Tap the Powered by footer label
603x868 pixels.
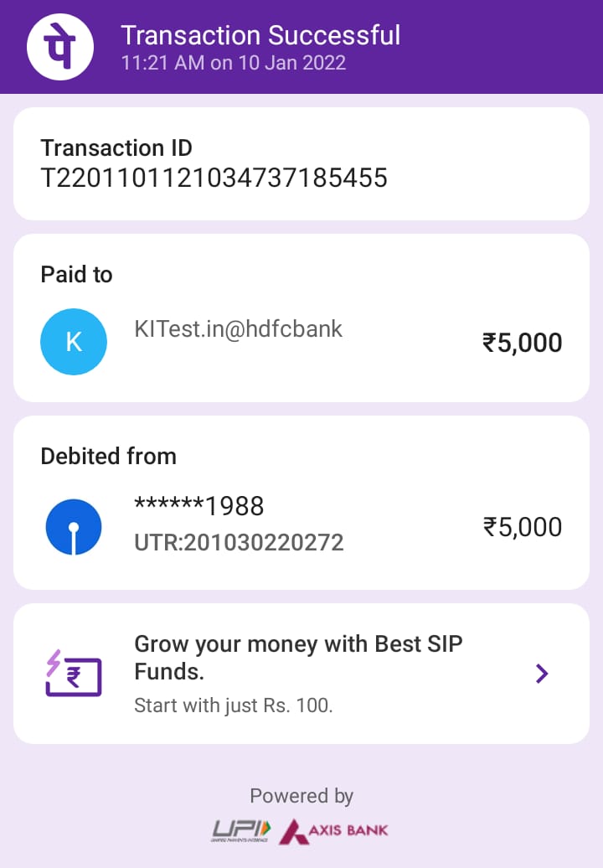(x=301, y=796)
